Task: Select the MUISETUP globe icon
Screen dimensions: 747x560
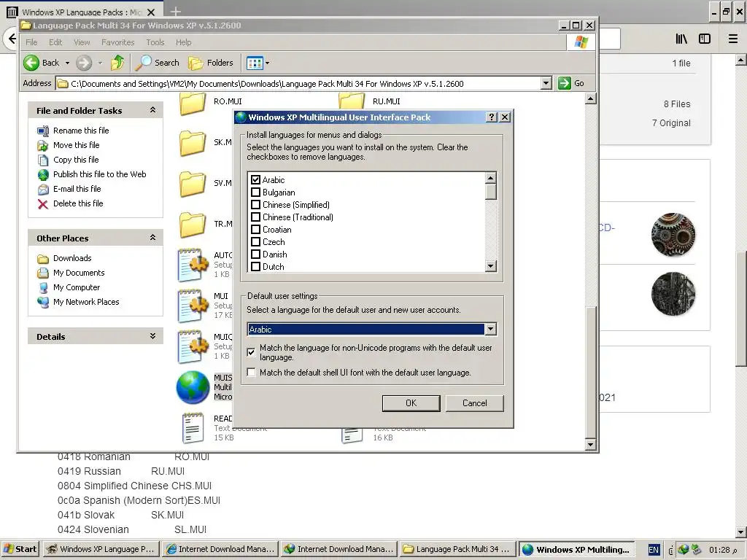Action: point(193,387)
